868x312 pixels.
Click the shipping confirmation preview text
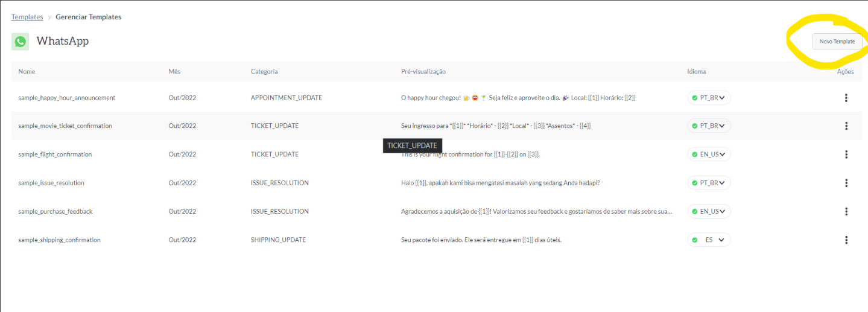(x=481, y=240)
